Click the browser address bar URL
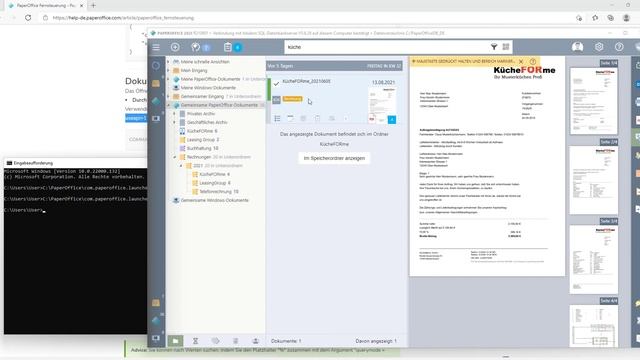Screen dimensions: 640x360 [x=123, y=18]
